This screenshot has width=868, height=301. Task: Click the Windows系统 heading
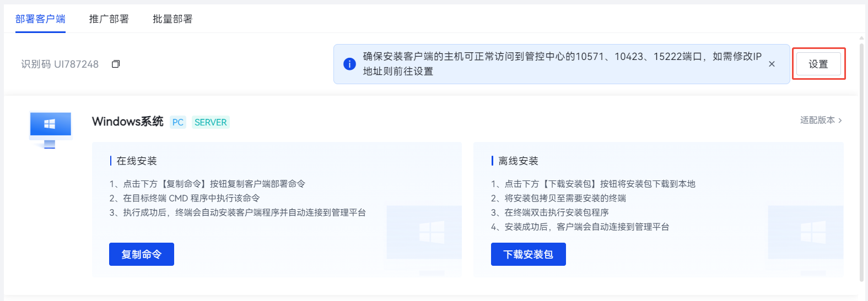[x=127, y=122]
